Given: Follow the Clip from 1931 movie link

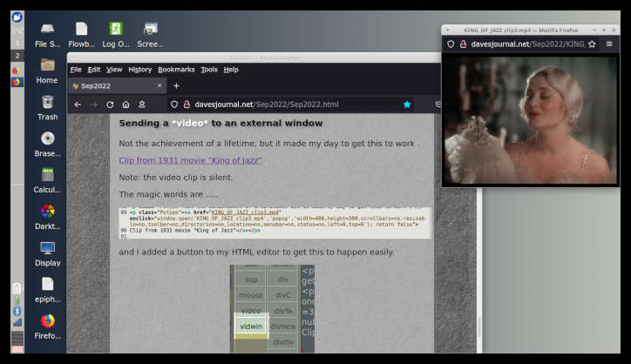Looking at the screenshot, I should tap(190, 160).
